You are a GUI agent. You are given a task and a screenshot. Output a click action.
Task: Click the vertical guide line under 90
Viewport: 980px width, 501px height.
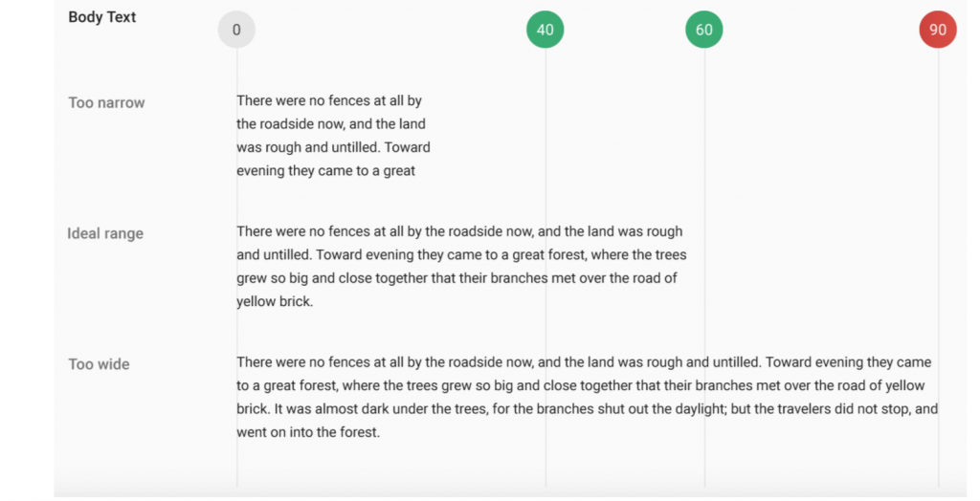pyautogui.click(x=938, y=268)
